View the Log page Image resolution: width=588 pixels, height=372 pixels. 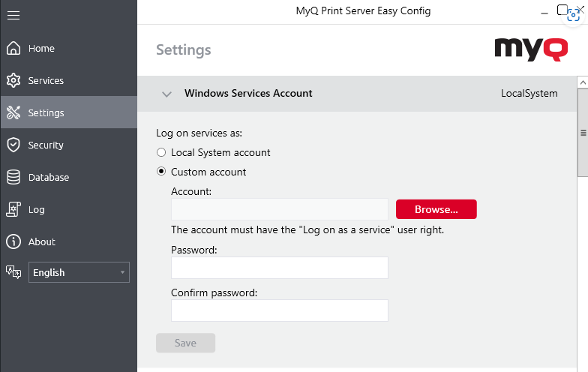pyautogui.click(x=69, y=209)
